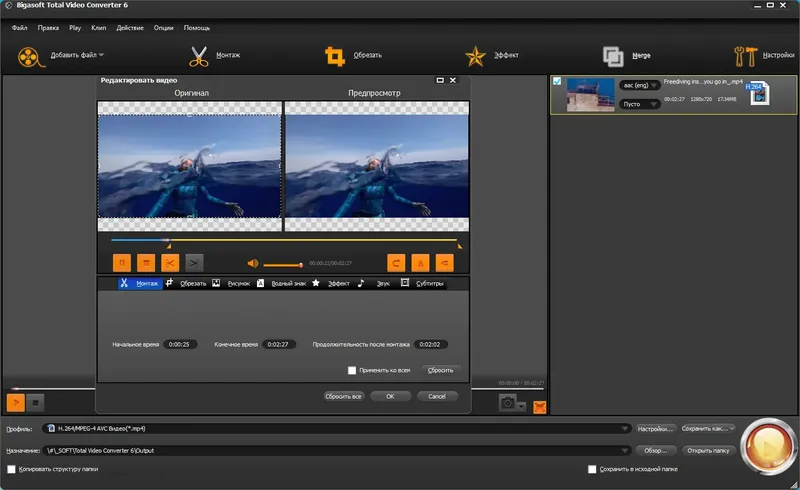Screen dimensions: 800x490
Task: Play video in the main window player
Action: (x=16, y=403)
